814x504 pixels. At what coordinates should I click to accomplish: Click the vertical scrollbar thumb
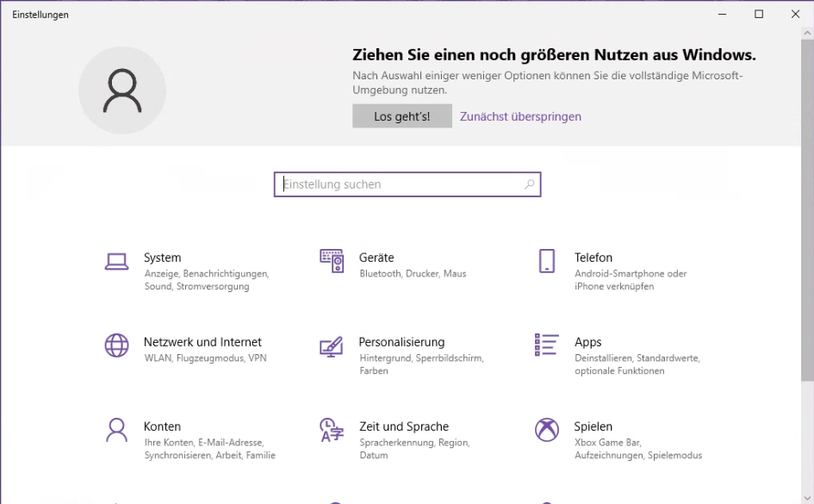[x=807, y=210]
